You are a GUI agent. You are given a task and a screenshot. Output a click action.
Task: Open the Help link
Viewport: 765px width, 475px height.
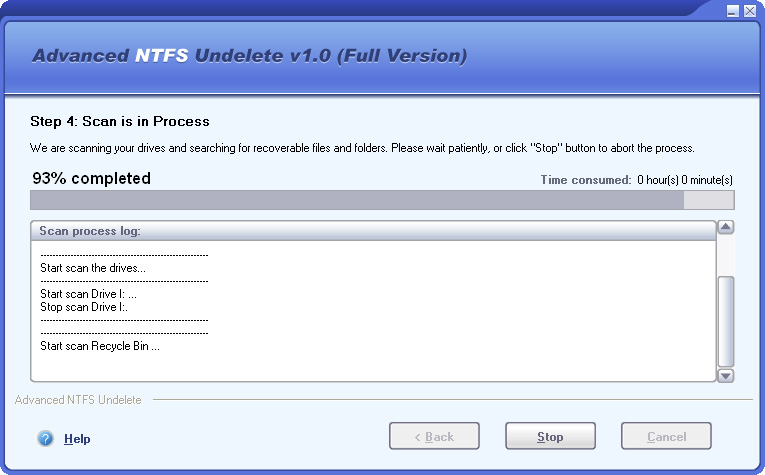click(77, 439)
